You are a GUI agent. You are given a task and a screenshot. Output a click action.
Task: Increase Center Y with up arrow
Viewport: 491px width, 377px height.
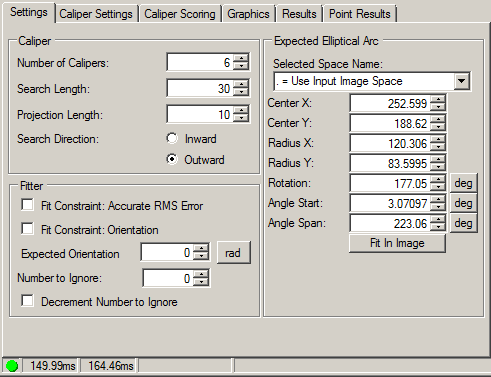(x=438, y=120)
